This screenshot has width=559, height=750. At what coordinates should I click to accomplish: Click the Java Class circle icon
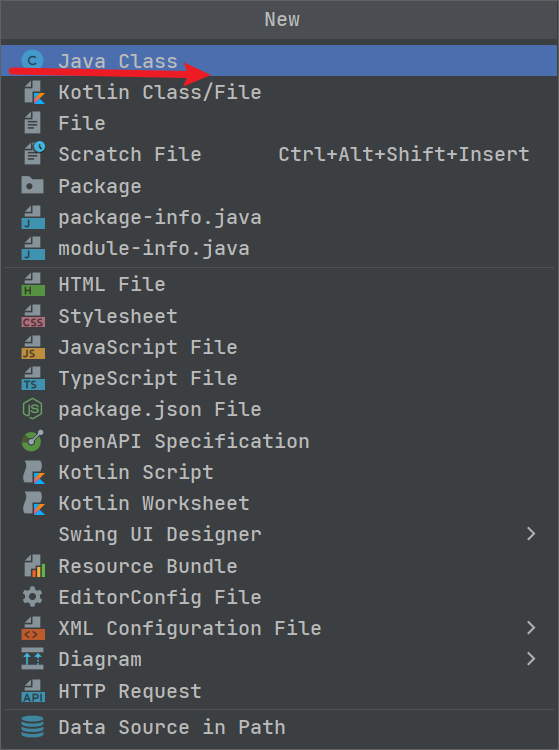click(33, 60)
